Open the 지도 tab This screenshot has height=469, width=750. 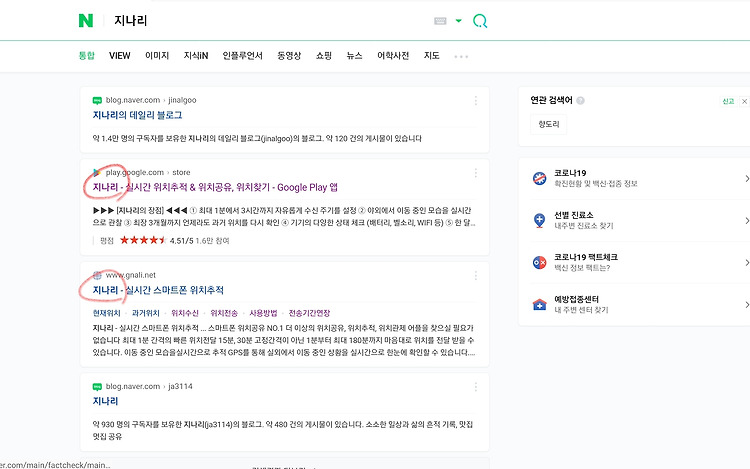(x=431, y=55)
